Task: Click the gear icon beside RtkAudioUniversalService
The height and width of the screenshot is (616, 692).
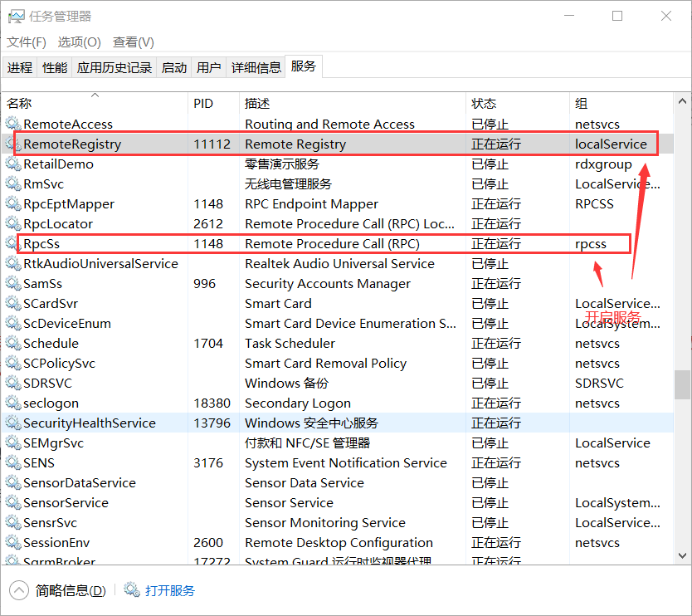Action: [13, 264]
